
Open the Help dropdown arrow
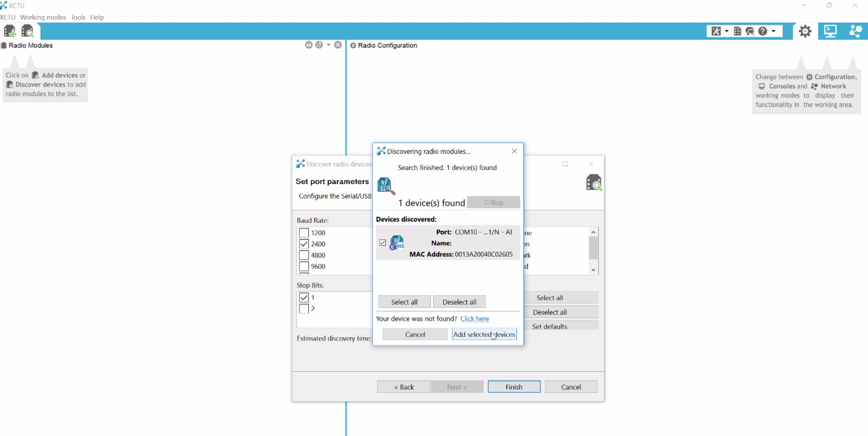[x=774, y=31]
